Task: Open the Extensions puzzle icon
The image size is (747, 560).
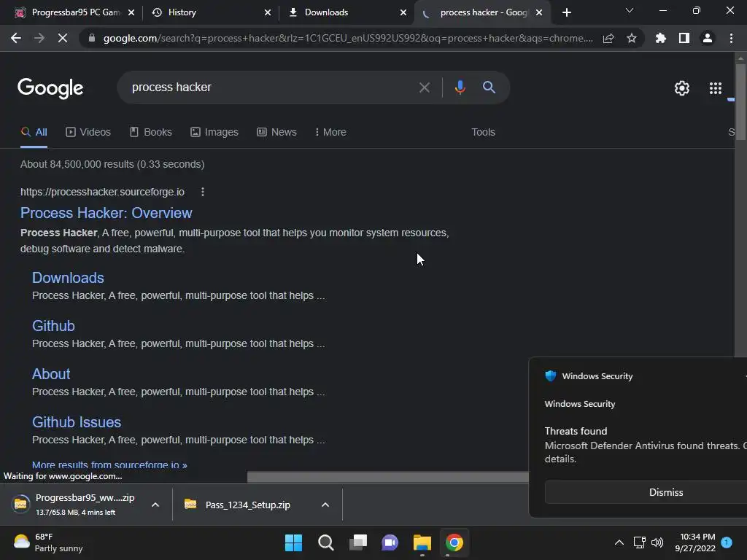Action: tap(660, 38)
